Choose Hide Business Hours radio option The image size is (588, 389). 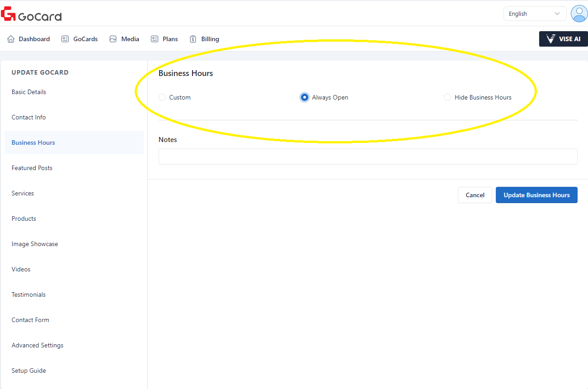pos(447,97)
